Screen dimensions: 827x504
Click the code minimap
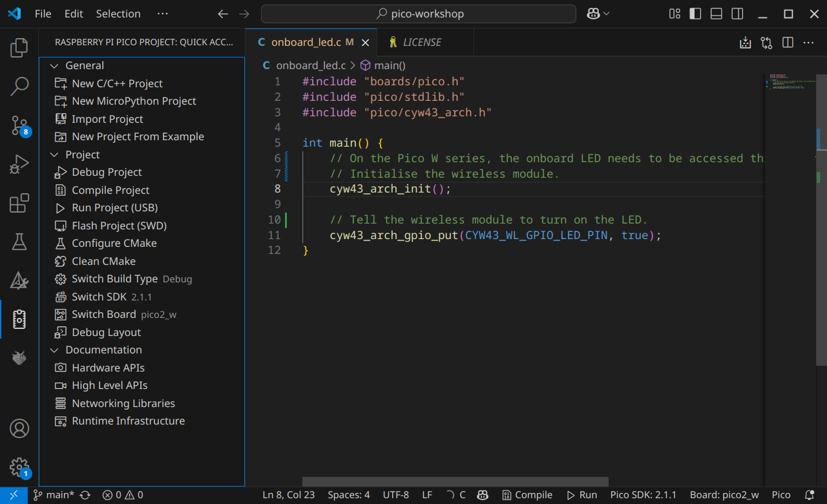(790, 83)
